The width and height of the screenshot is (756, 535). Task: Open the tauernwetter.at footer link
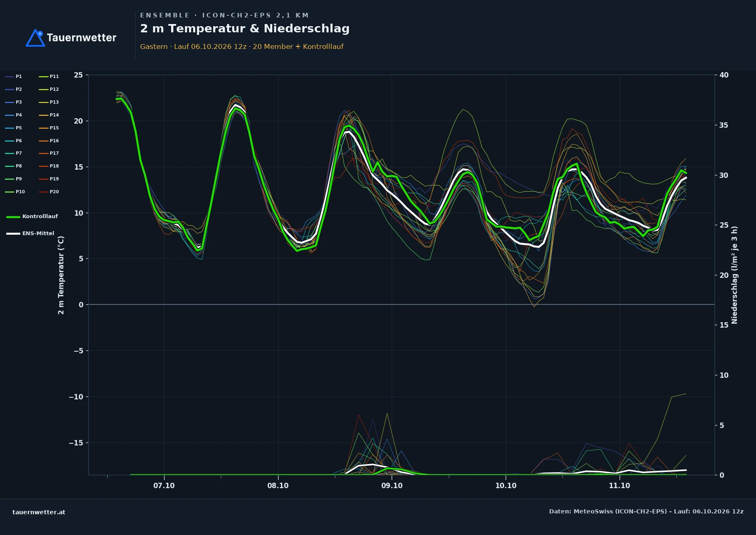[x=39, y=512]
